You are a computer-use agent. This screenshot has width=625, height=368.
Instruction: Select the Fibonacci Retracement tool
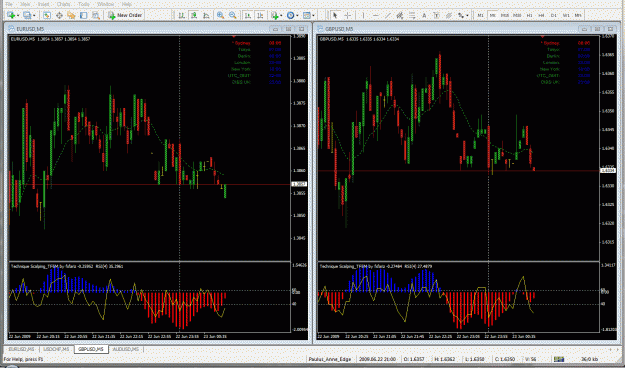click(412, 15)
